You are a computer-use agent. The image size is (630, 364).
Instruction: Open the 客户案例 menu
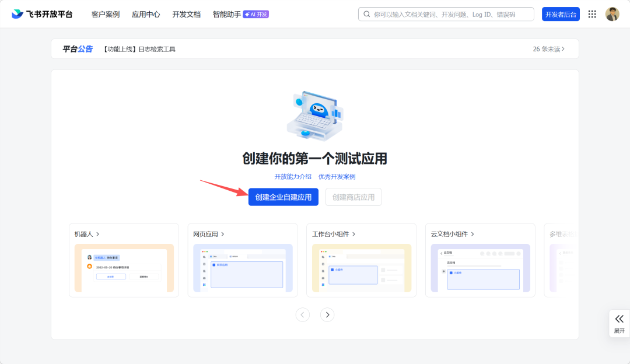(106, 14)
